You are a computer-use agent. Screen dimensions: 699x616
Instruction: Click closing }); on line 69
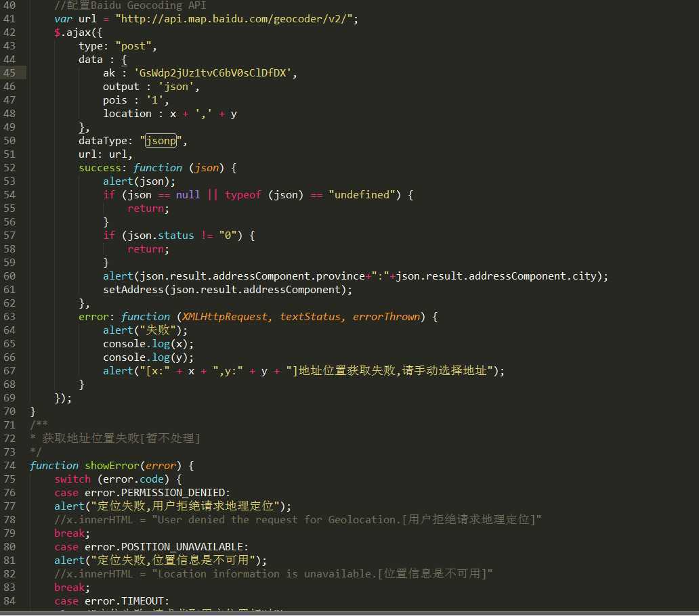[x=63, y=398]
